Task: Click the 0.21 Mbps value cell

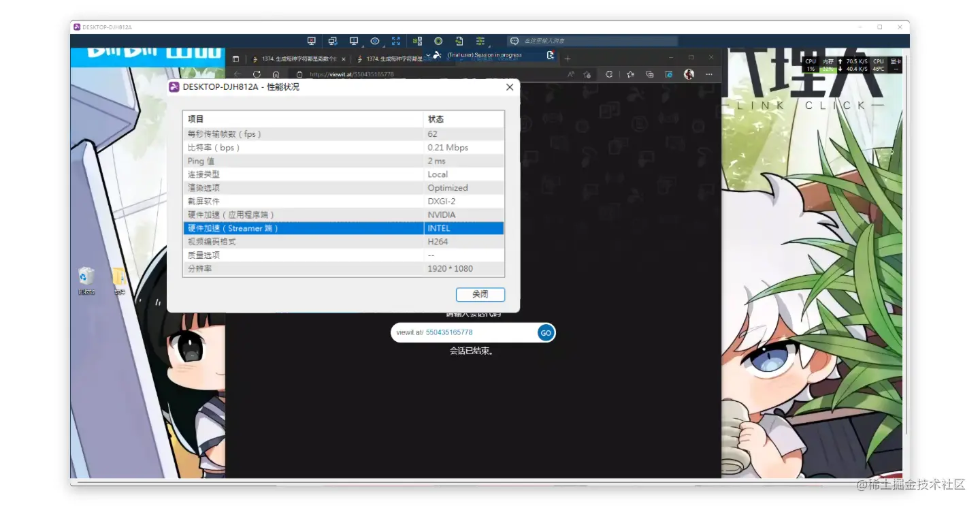Action: [x=463, y=147]
